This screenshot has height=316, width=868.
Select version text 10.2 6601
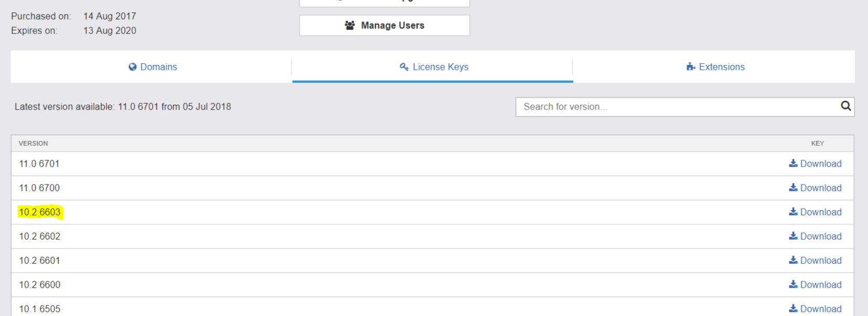coord(39,260)
